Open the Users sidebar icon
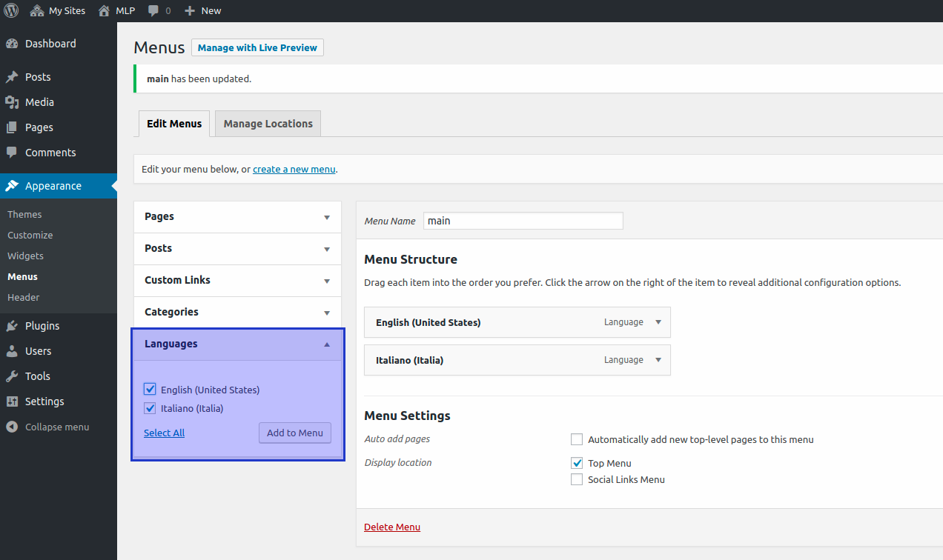This screenshot has width=943, height=560. pos(13,350)
